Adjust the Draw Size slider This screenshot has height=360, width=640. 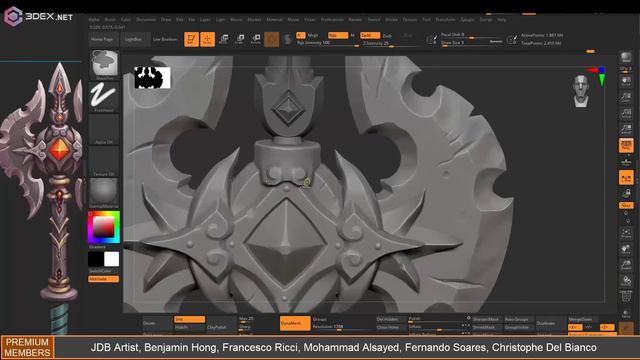coord(465,42)
